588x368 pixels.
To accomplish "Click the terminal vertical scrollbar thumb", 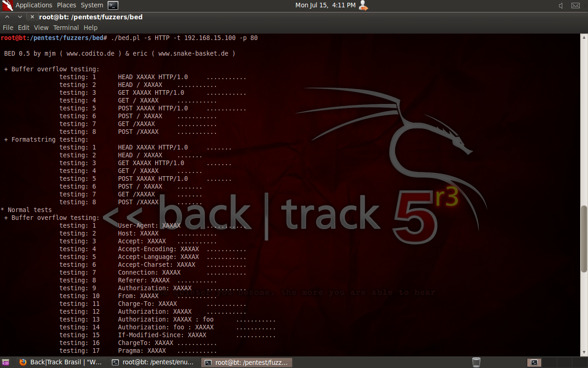I will pyautogui.click(x=584, y=239).
